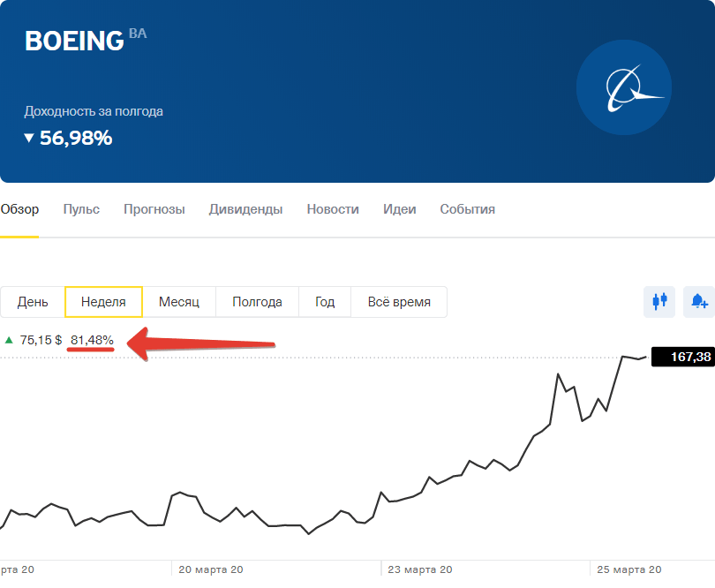Display Всё время price history
Viewport: 715px width, 588px height.
point(399,302)
